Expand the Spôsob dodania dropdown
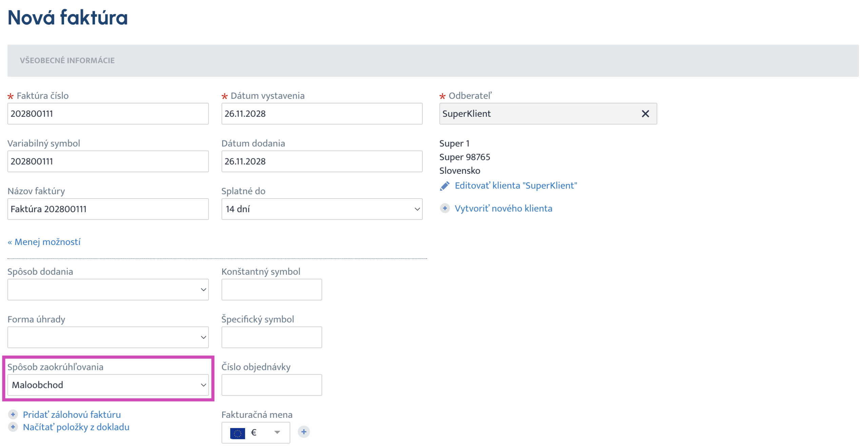Viewport: 868px width, 446px height. (x=108, y=290)
